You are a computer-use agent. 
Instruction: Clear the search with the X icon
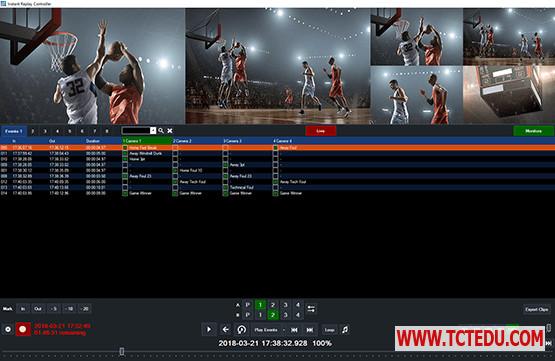(170, 131)
